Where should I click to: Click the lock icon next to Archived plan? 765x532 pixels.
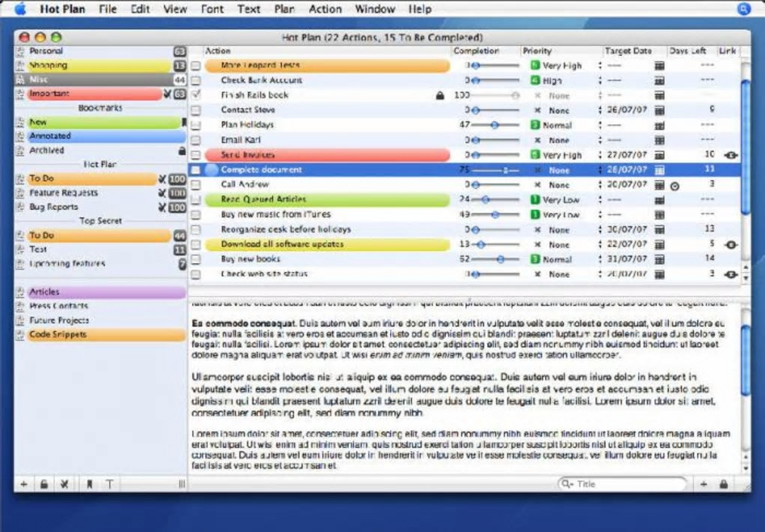tap(182, 151)
